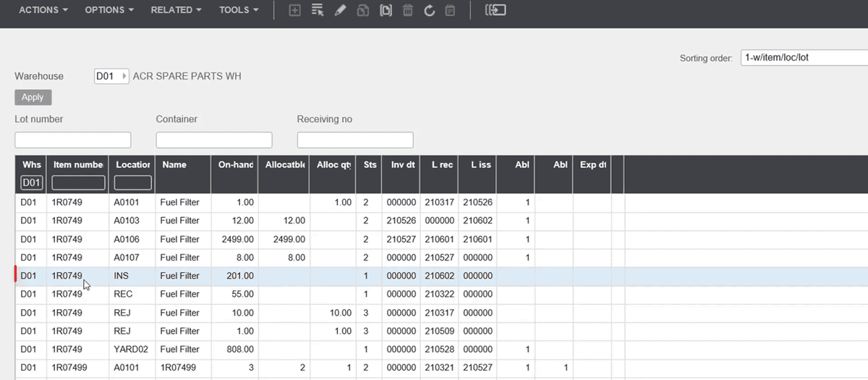Click the alloc qty value 10.00
Image resolution: width=868 pixels, height=380 pixels.
[339, 313]
